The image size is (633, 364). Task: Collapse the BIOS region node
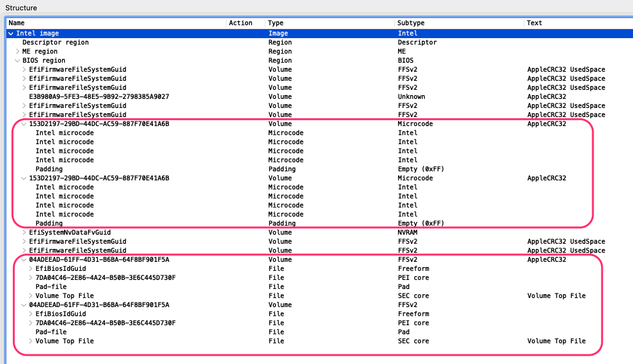click(x=17, y=61)
